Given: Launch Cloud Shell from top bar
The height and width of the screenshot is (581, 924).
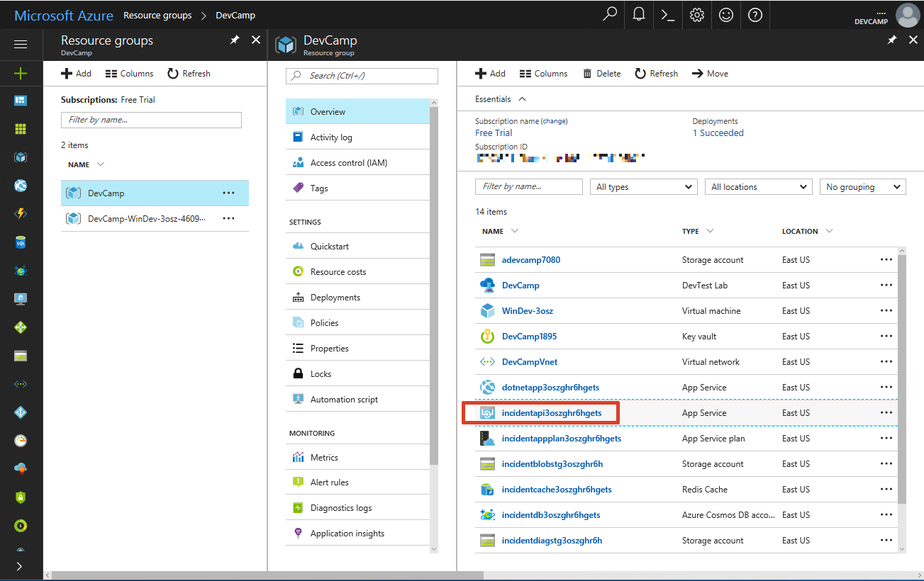Looking at the screenshot, I should 668,14.
